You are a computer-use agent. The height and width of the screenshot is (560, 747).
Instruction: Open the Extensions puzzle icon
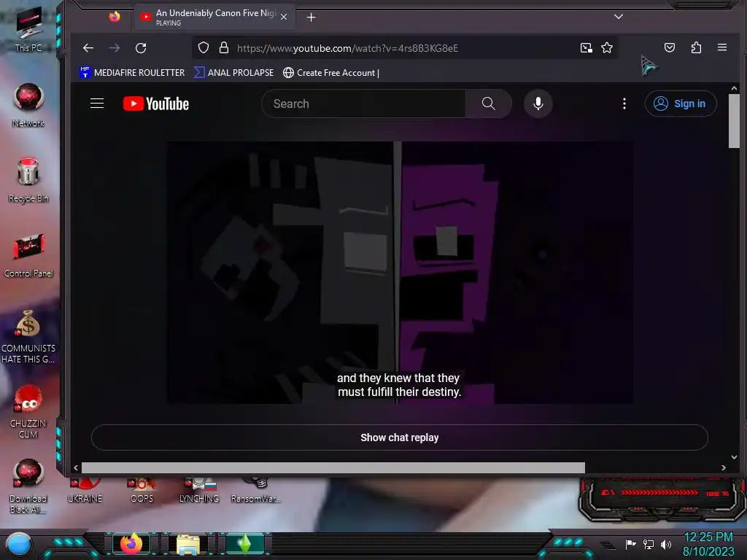696,47
